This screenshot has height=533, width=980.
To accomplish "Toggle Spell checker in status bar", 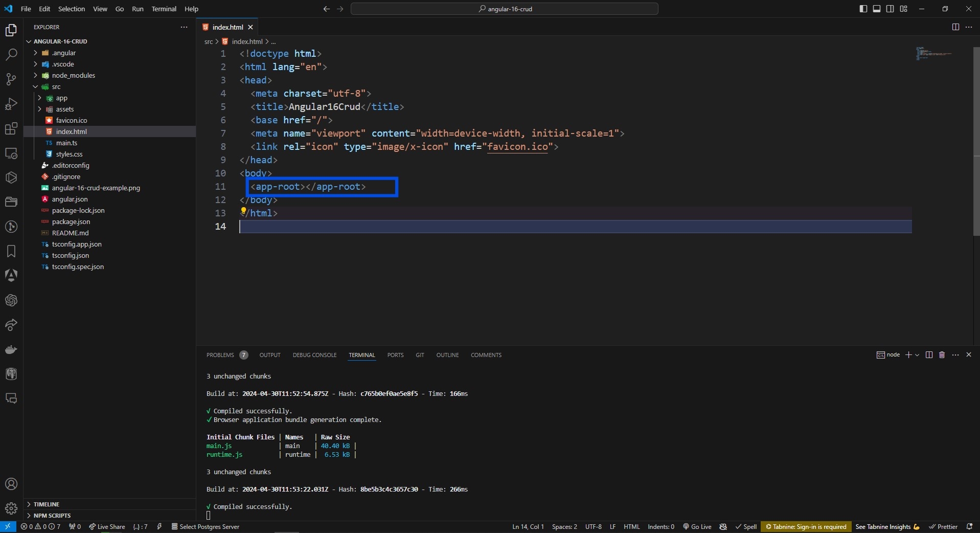I will click(x=746, y=527).
